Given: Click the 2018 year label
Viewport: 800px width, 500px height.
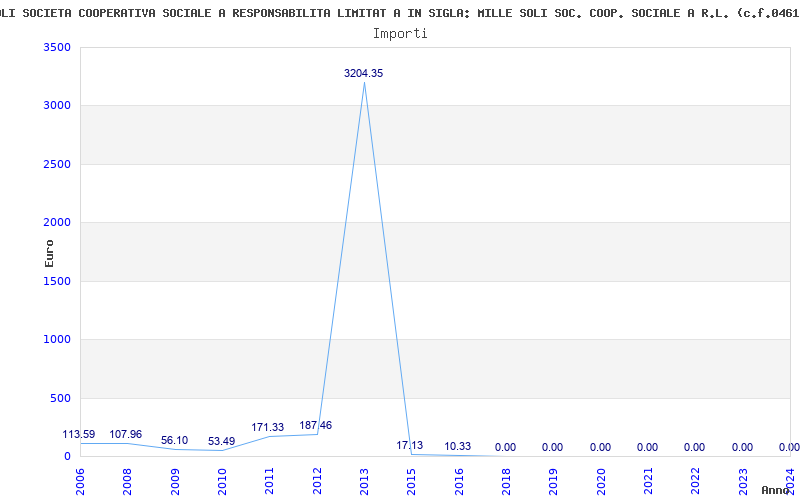Looking at the screenshot, I should point(506,482).
